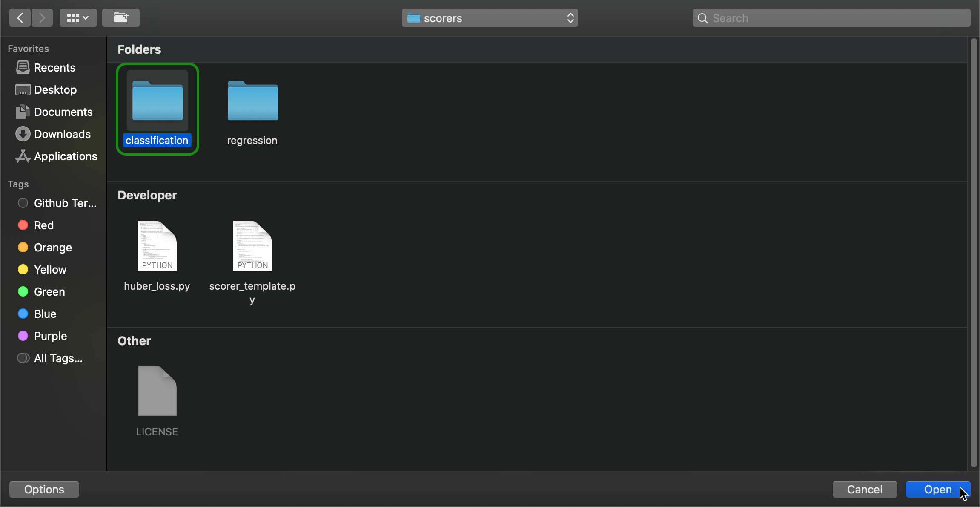Navigate to Downloads in sidebar

pos(62,134)
